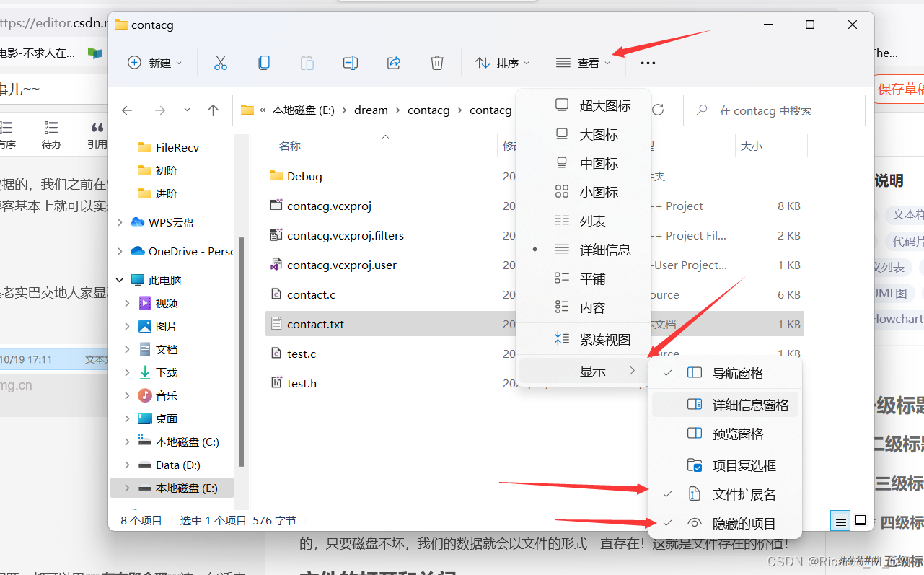Click the Paste icon
924x575 pixels.
point(307,63)
